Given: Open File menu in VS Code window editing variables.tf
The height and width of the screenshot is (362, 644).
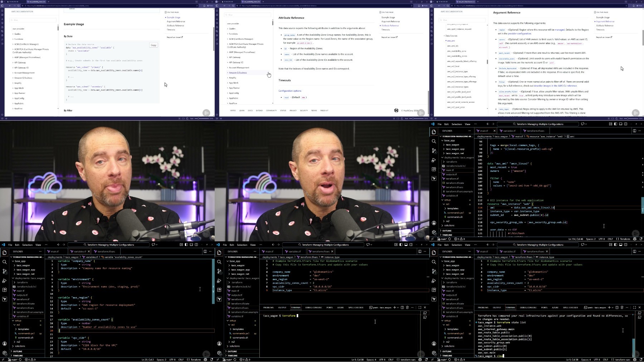Looking at the screenshot, I should 10,245.
